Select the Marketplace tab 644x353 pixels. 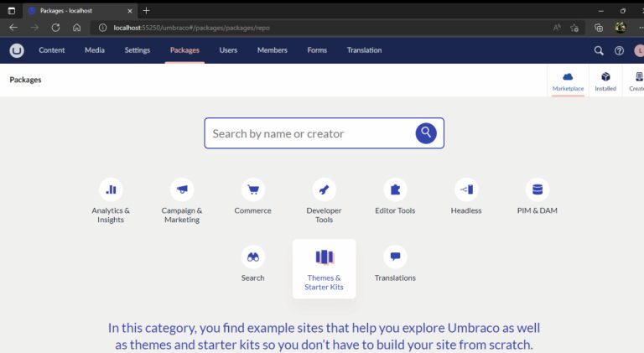click(568, 80)
